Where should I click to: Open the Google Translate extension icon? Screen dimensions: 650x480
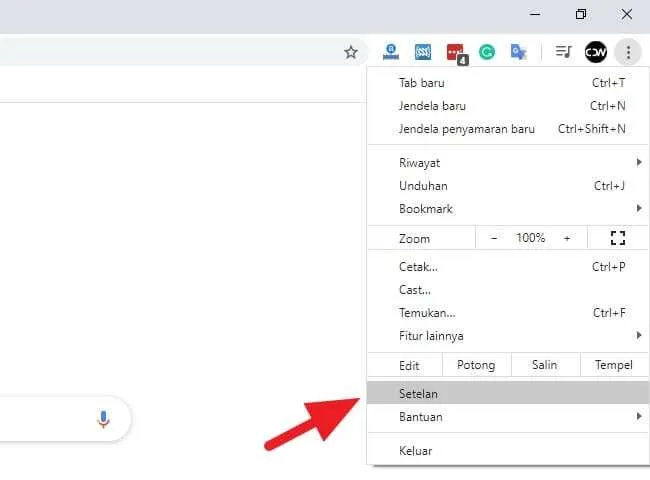tap(518, 52)
